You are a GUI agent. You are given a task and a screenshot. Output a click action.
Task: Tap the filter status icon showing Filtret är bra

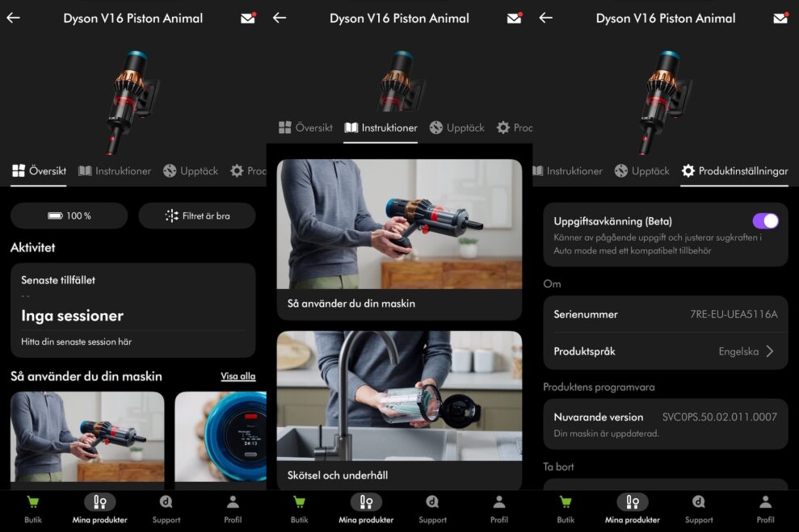tap(197, 216)
